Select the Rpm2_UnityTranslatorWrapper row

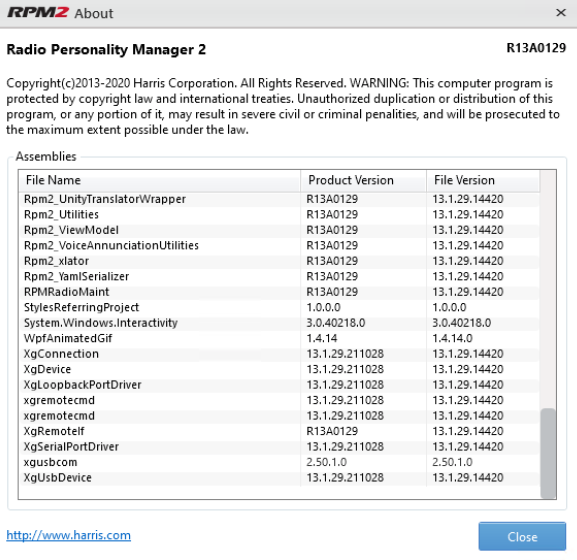(x=279, y=199)
